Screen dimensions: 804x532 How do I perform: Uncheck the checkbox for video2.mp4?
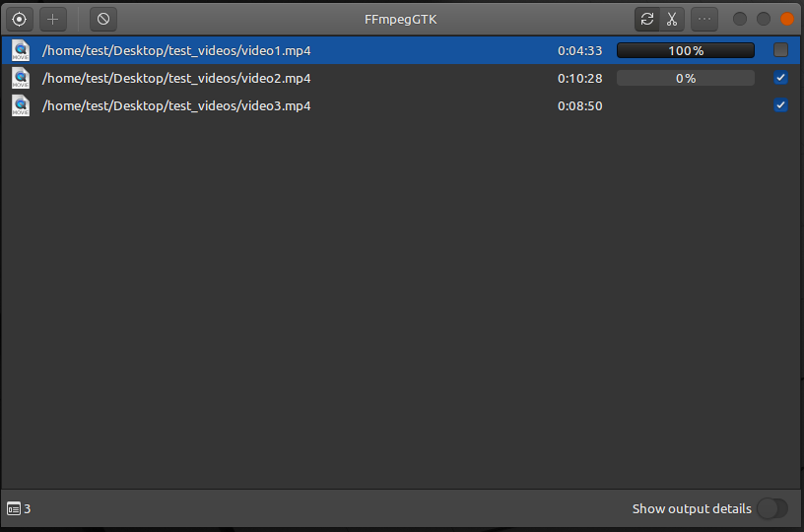780,78
